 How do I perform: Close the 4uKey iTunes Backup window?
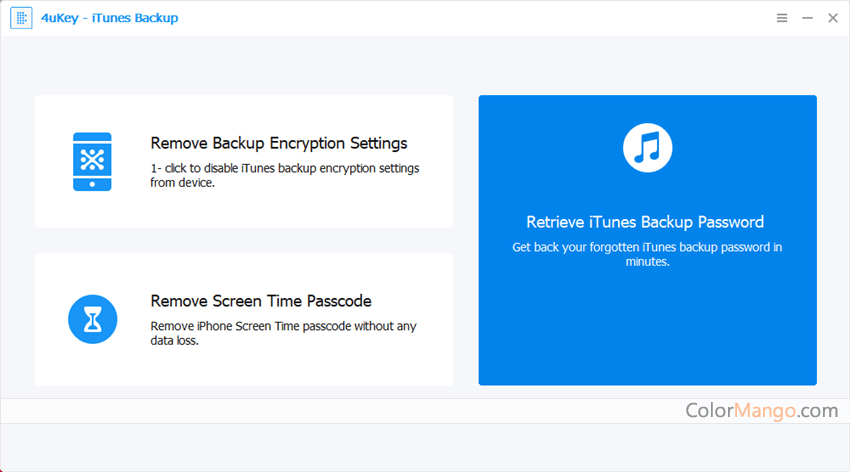tap(833, 18)
